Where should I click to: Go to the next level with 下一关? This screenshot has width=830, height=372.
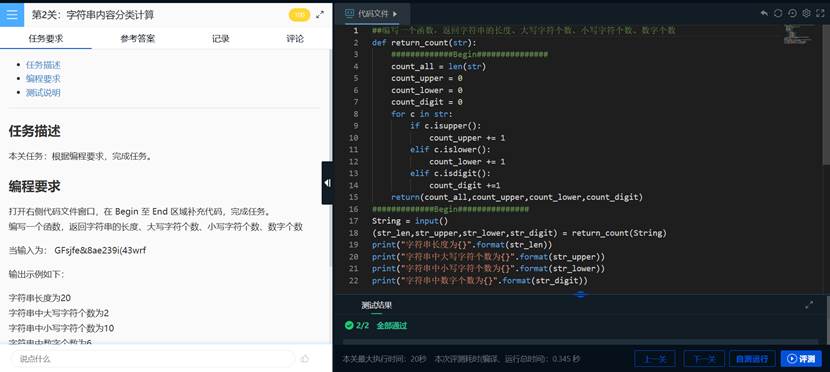pos(704,358)
